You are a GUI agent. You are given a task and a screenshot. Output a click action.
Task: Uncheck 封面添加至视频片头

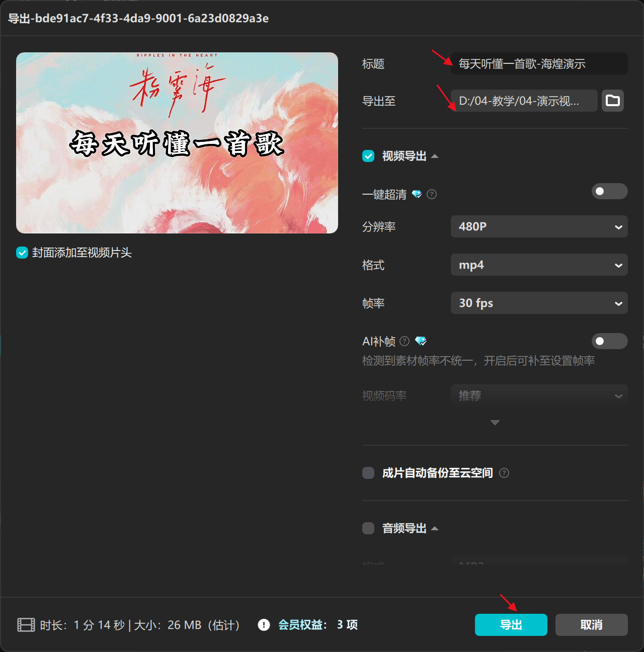[x=22, y=253]
